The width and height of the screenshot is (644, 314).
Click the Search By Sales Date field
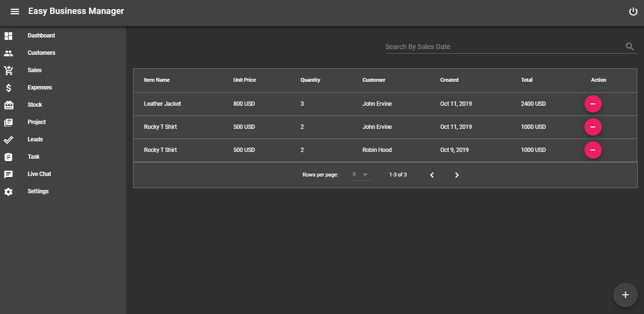(x=480, y=46)
